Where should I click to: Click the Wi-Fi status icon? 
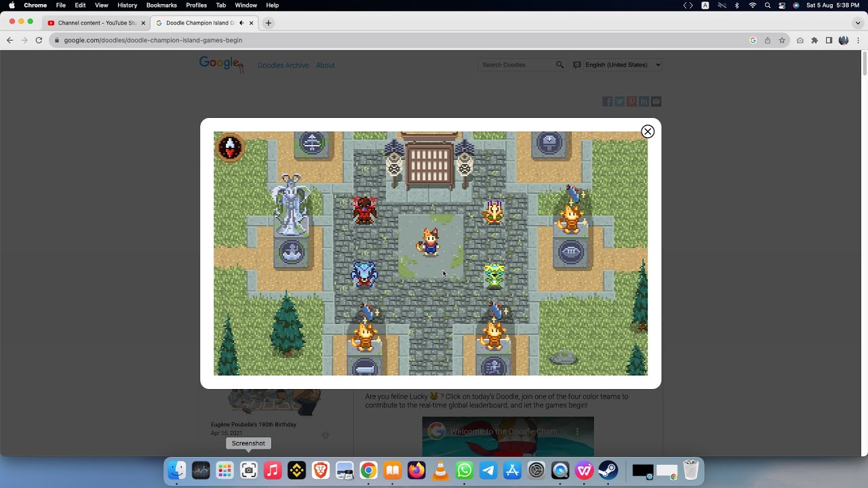(752, 5)
